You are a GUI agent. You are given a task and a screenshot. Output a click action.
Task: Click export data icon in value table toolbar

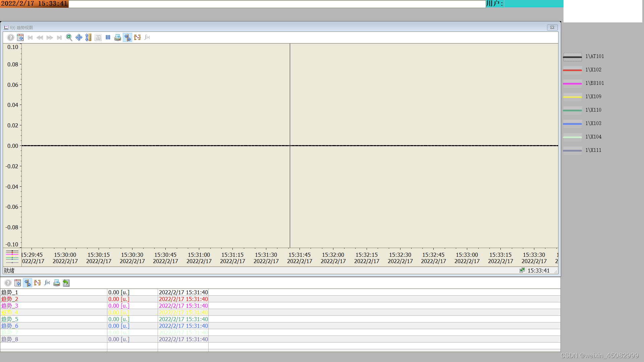[x=66, y=283]
